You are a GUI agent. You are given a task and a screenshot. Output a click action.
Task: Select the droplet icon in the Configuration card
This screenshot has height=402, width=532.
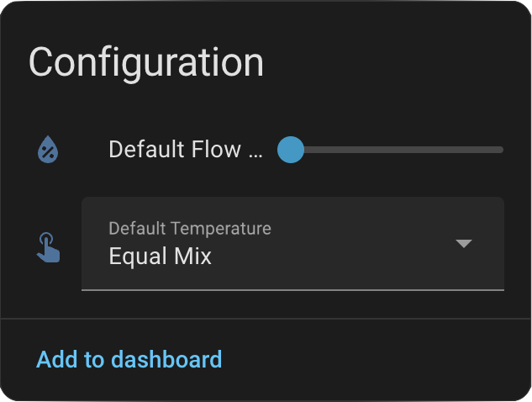(x=48, y=150)
